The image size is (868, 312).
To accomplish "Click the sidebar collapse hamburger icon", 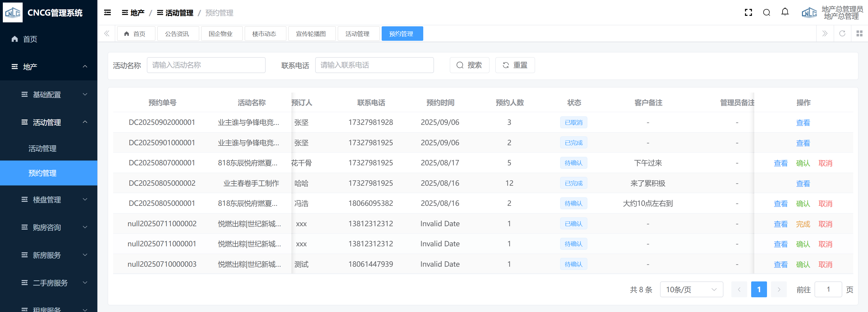I will point(108,12).
